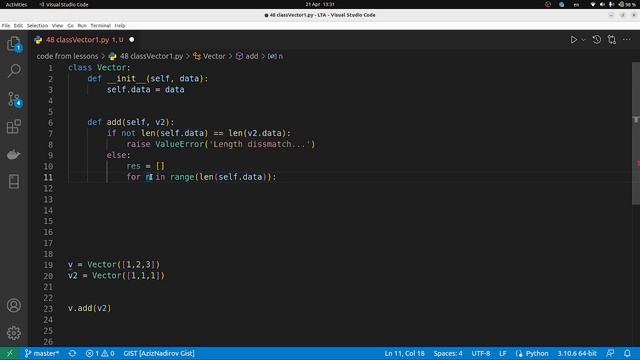Open changes compare icon in editor toolbar
The width and height of the screenshot is (640, 360).
pyautogui.click(x=611, y=40)
